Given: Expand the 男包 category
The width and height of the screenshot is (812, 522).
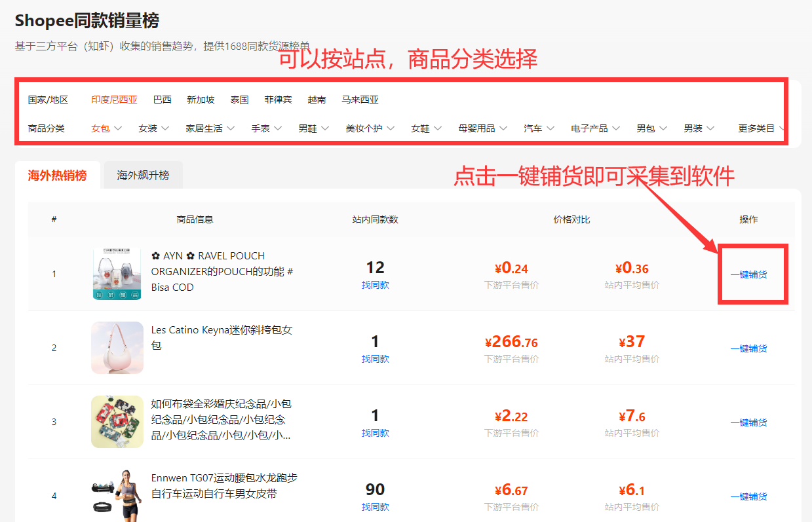Looking at the screenshot, I should [x=652, y=128].
